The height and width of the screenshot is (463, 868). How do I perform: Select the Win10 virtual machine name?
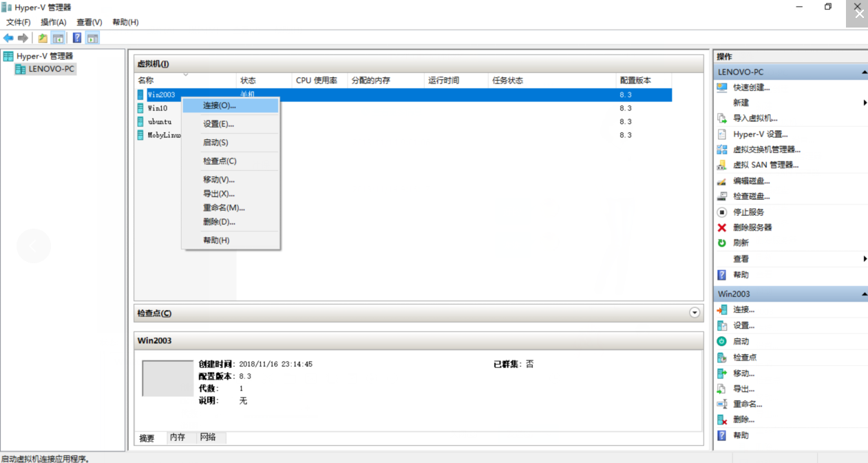pyautogui.click(x=157, y=108)
